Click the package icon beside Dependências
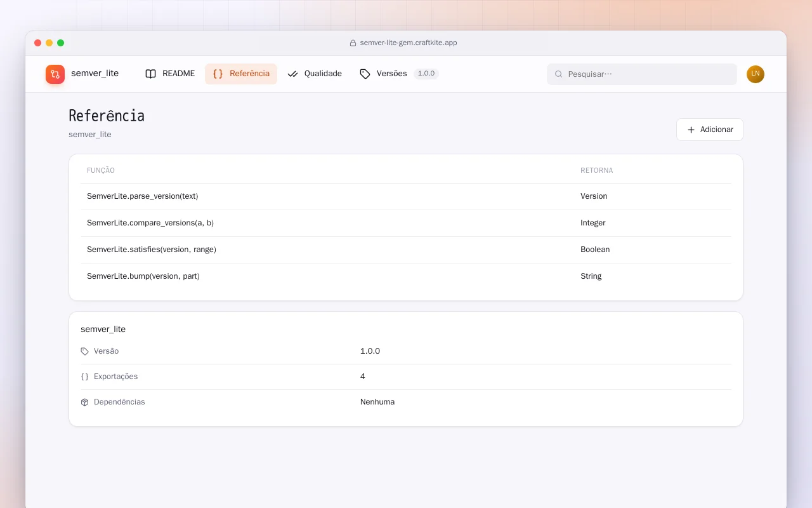The height and width of the screenshot is (508, 812). click(x=85, y=402)
